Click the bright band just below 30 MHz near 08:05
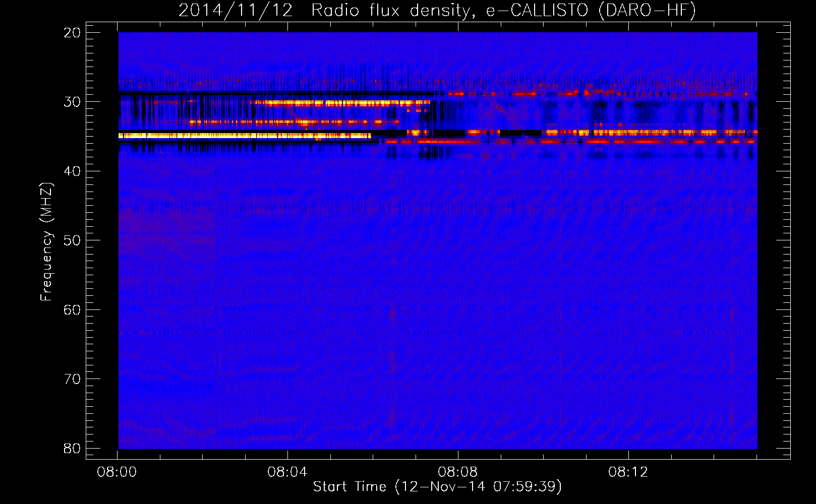This screenshot has height=504, width=816. (x=341, y=103)
